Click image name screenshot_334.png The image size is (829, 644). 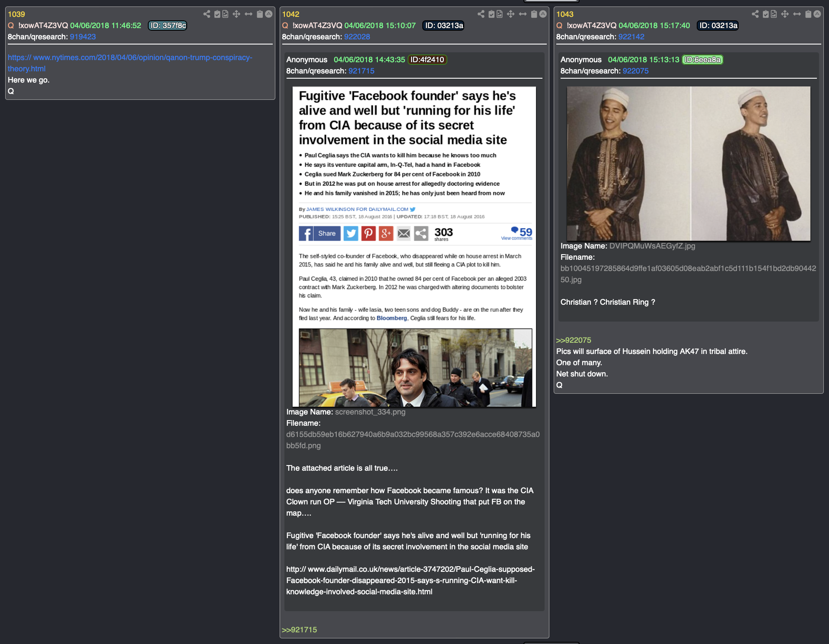click(x=370, y=412)
